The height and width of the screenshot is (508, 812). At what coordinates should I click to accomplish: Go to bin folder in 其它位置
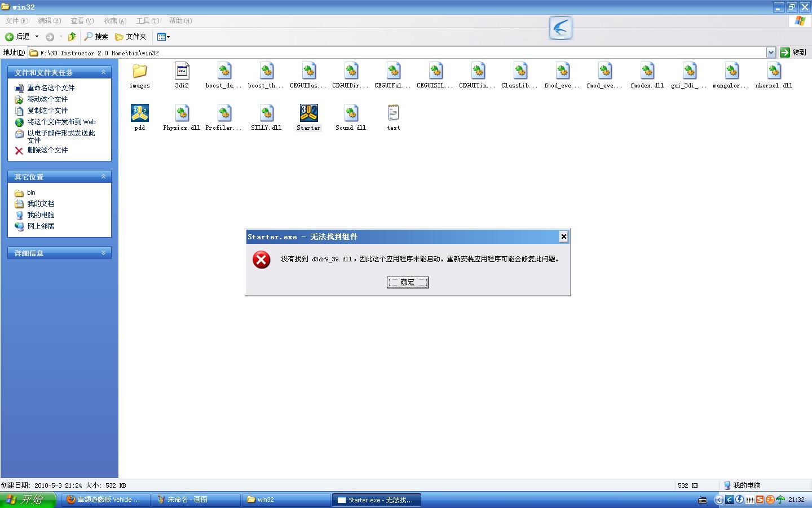coord(31,192)
